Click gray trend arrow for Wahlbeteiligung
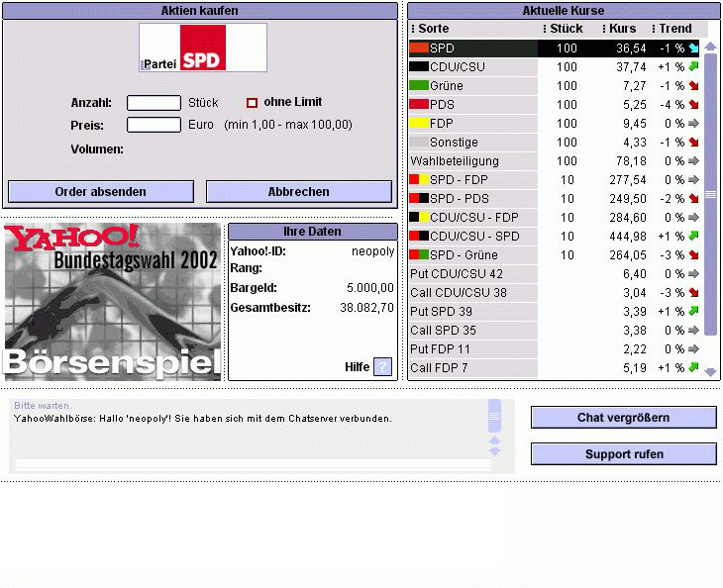 [x=693, y=160]
